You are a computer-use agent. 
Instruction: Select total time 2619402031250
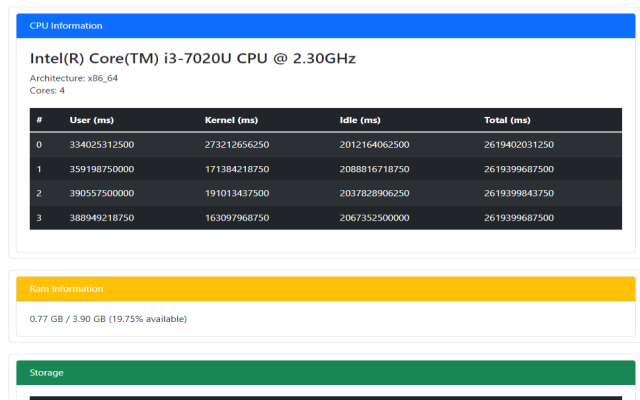click(519, 144)
